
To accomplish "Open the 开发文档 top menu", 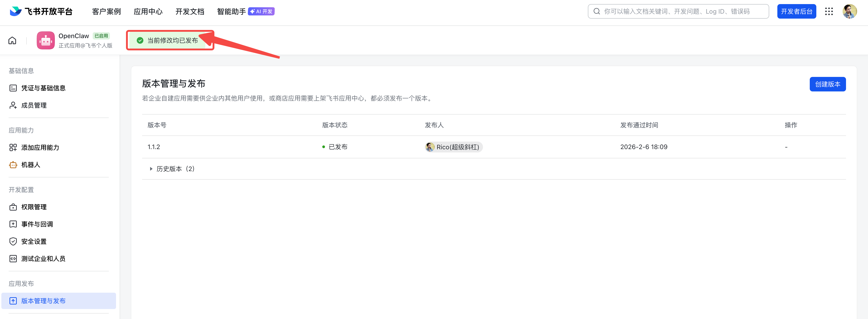I will coord(190,12).
